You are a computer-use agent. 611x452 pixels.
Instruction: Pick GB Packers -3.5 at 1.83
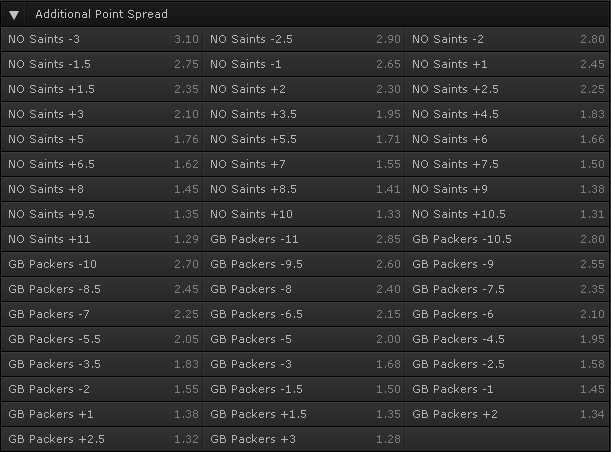tap(102, 364)
